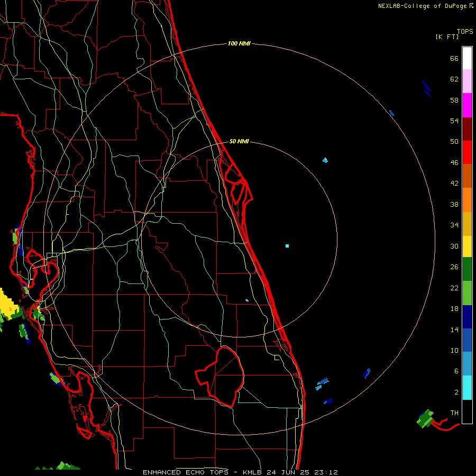This screenshot has height=476, width=476.
Task: Pick the dark orange legend swatch
Action: point(467,176)
